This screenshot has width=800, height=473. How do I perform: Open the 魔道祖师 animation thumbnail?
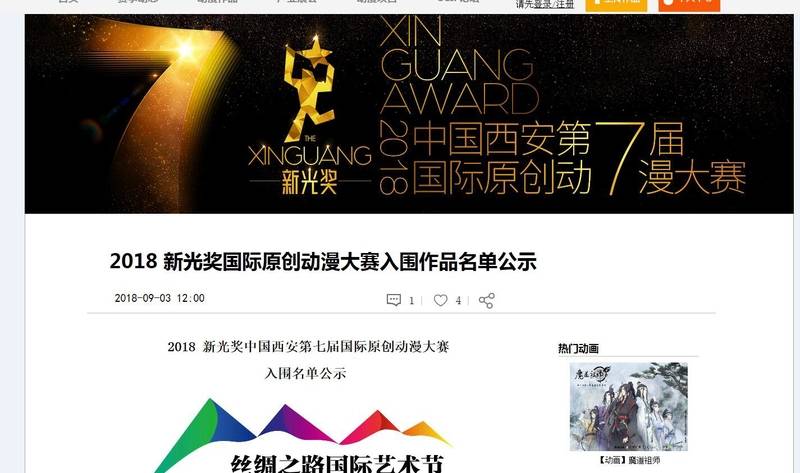629,407
